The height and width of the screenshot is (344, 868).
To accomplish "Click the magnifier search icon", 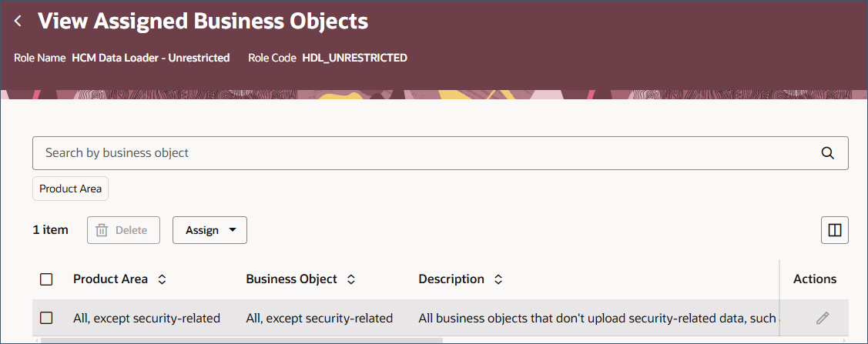I will (828, 153).
